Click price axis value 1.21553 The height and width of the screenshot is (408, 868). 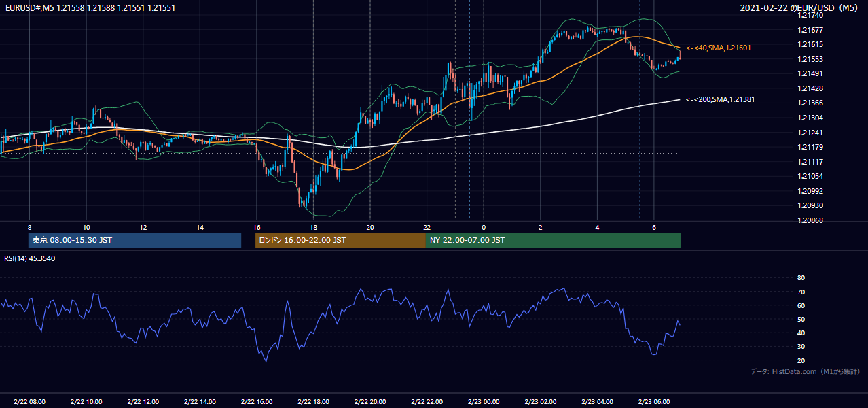click(810, 59)
